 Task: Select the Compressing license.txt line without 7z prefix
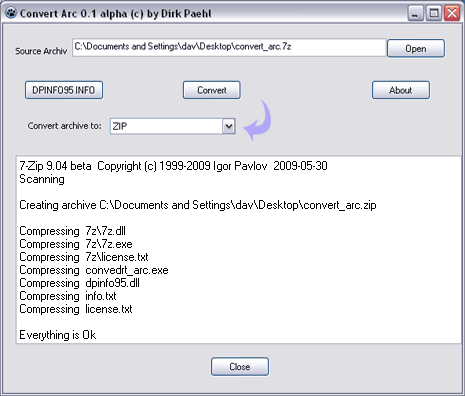click(76, 309)
